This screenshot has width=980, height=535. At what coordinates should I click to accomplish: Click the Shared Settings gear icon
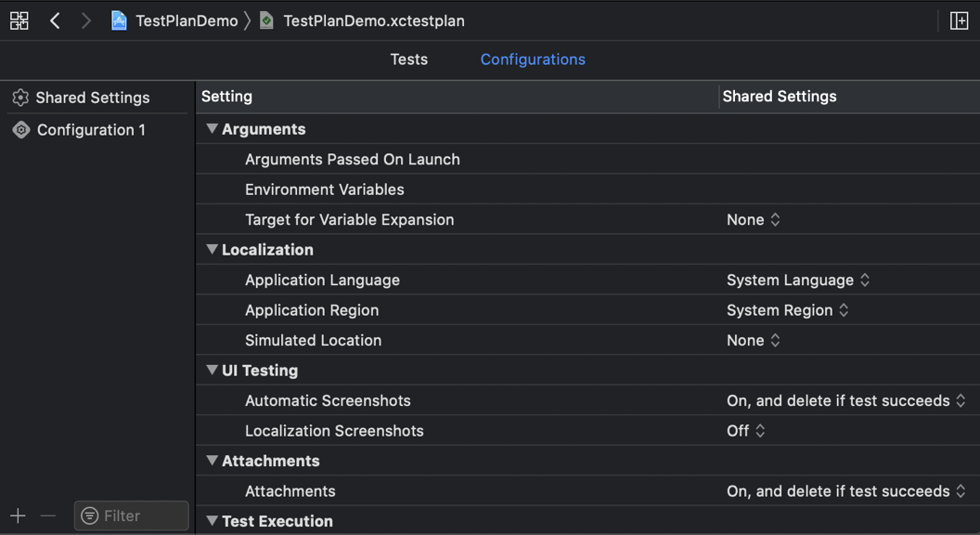20,98
